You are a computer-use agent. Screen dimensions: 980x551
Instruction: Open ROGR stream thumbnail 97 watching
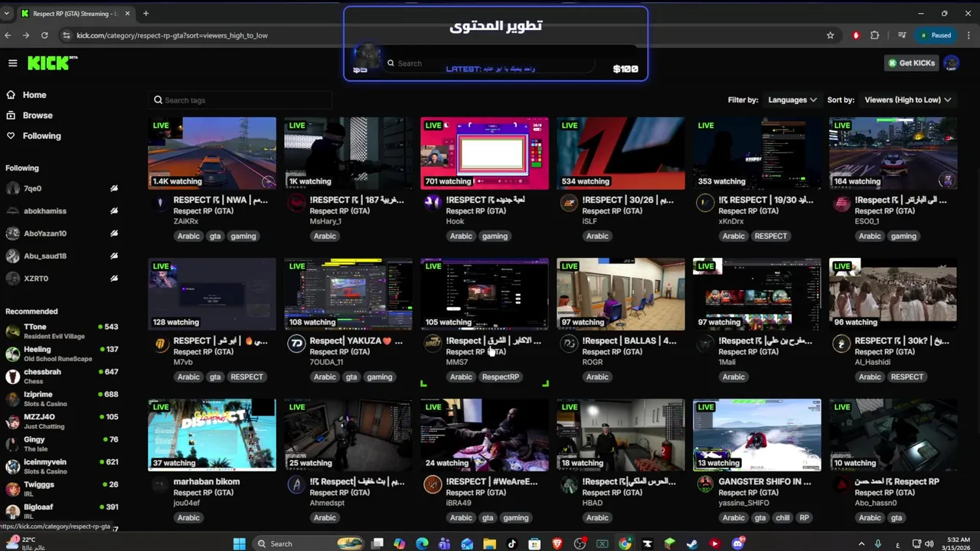click(621, 294)
